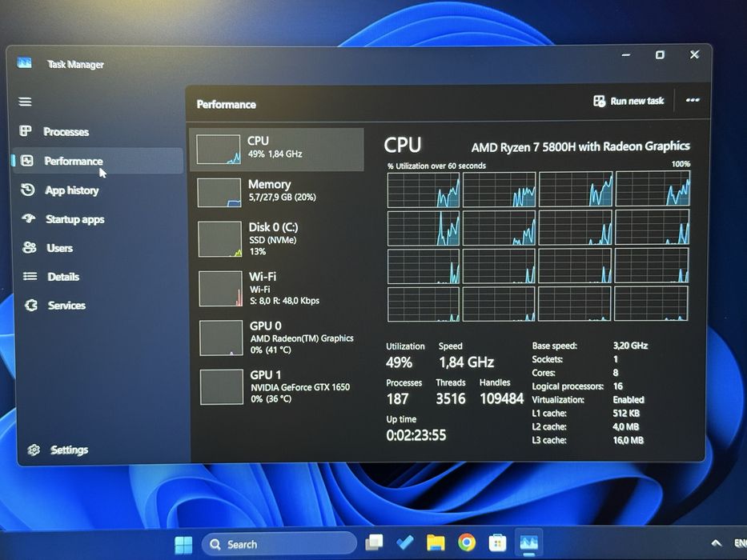The width and height of the screenshot is (747, 560).
Task: Click the Processes sidebar icon
Action: coord(26,131)
